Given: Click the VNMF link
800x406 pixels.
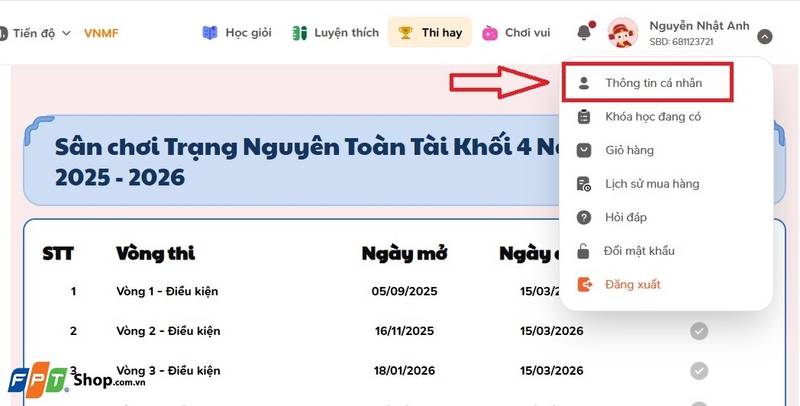Looking at the screenshot, I should point(101,34).
